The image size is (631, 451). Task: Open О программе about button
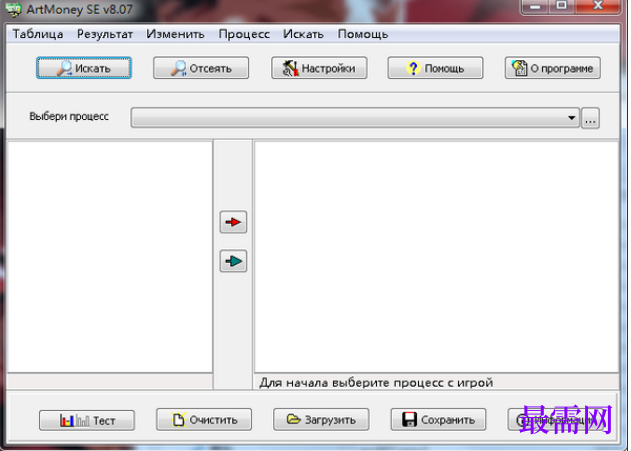tap(553, 68)
